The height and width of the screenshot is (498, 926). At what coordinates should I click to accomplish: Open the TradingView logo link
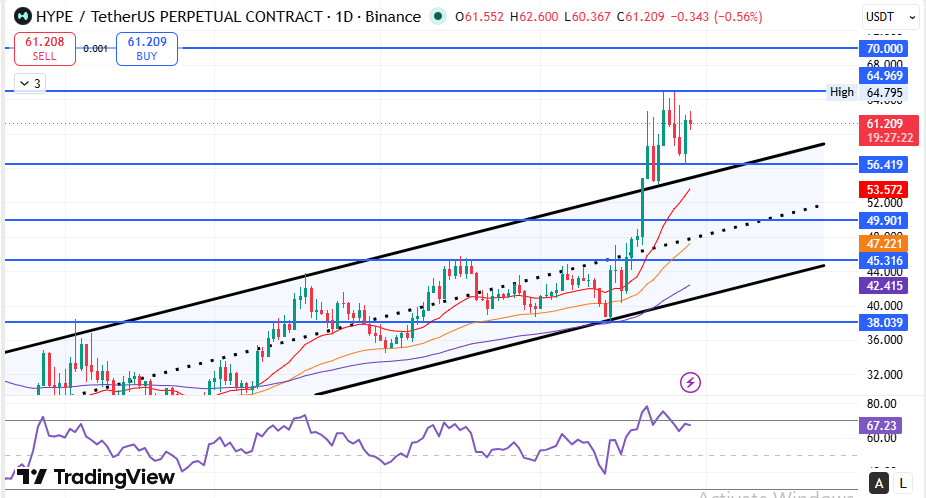tap(96, 477)
